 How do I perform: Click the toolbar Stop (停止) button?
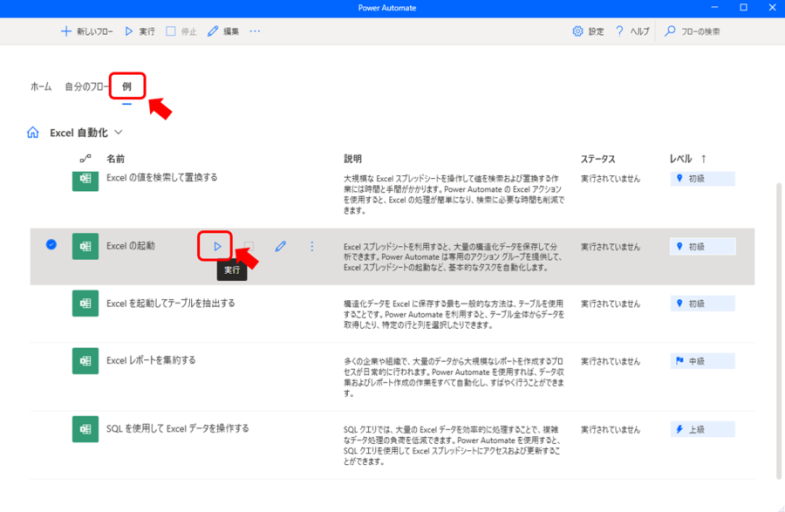[181, 32]
